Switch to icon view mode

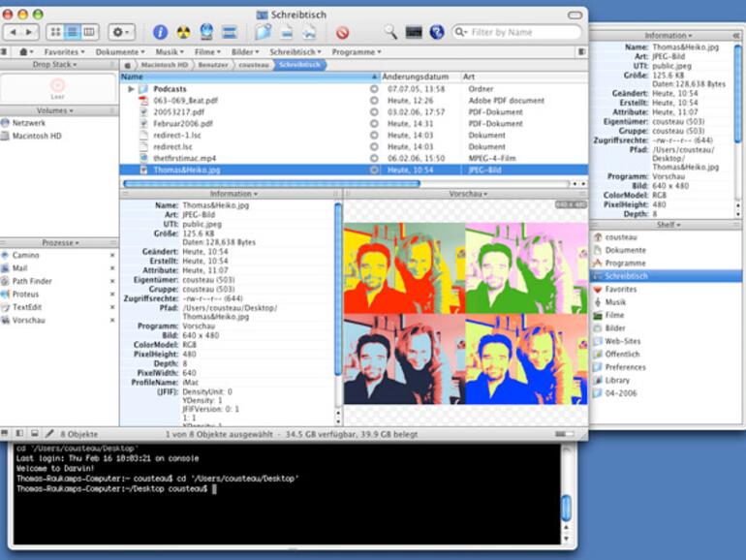pos(56,32)
